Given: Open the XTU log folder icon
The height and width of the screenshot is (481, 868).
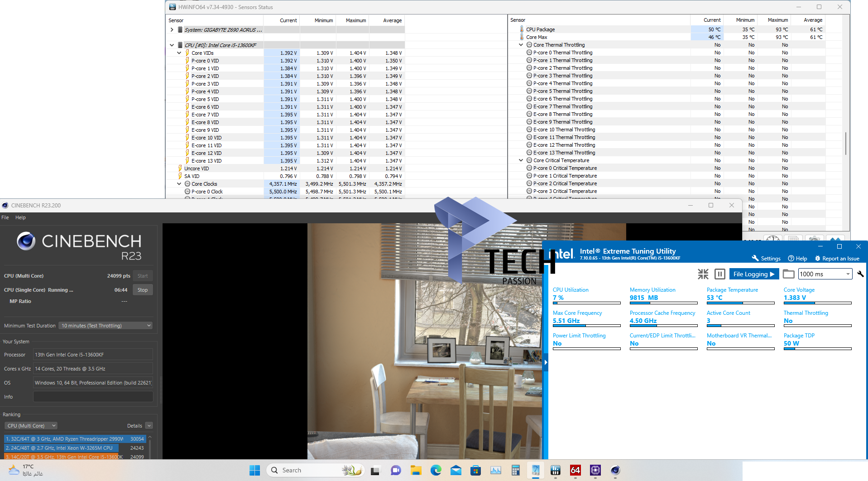Looking at the screenshot, I should [788, 274].
